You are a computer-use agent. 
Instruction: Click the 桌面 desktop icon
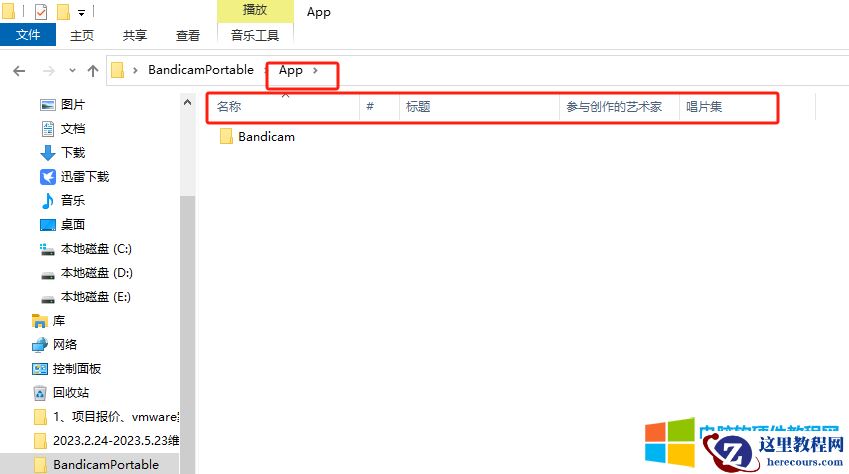(x=48, y=224)
